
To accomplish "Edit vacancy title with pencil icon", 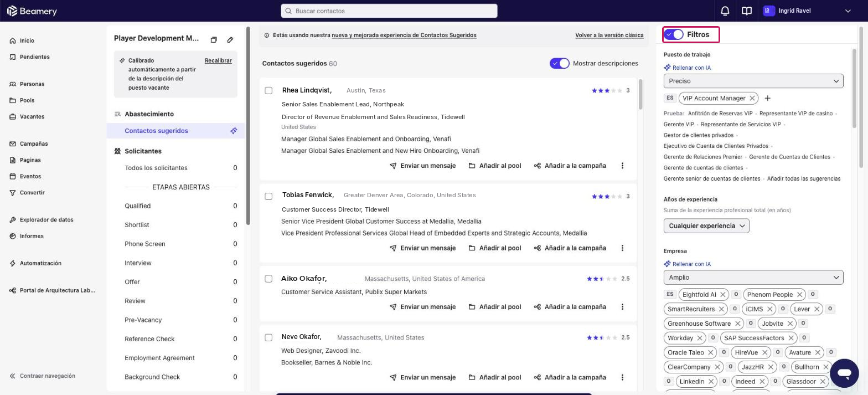I will [230, 40].
